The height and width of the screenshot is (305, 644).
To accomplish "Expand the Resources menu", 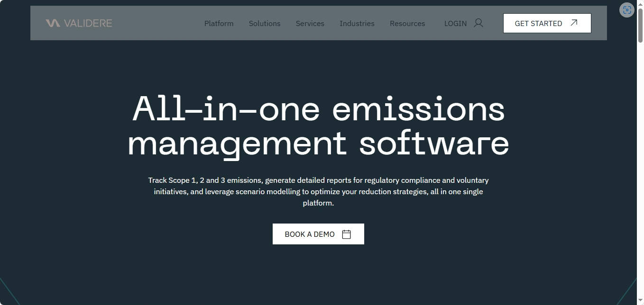I will pos(407,23).
